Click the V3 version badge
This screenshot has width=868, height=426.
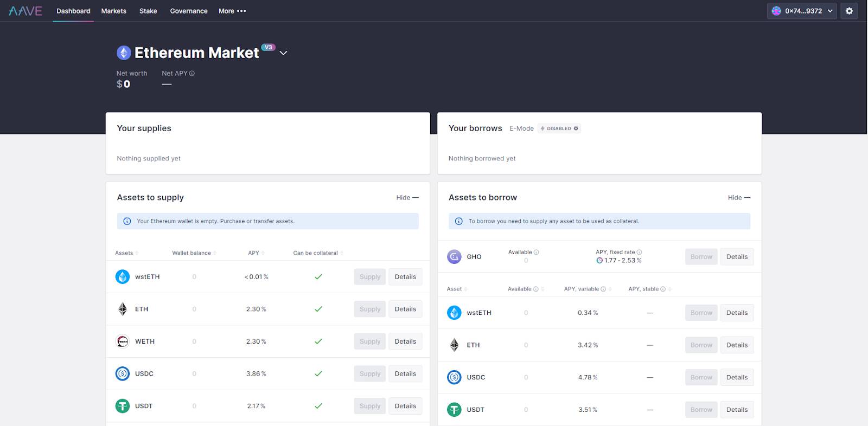coord(268,47)
